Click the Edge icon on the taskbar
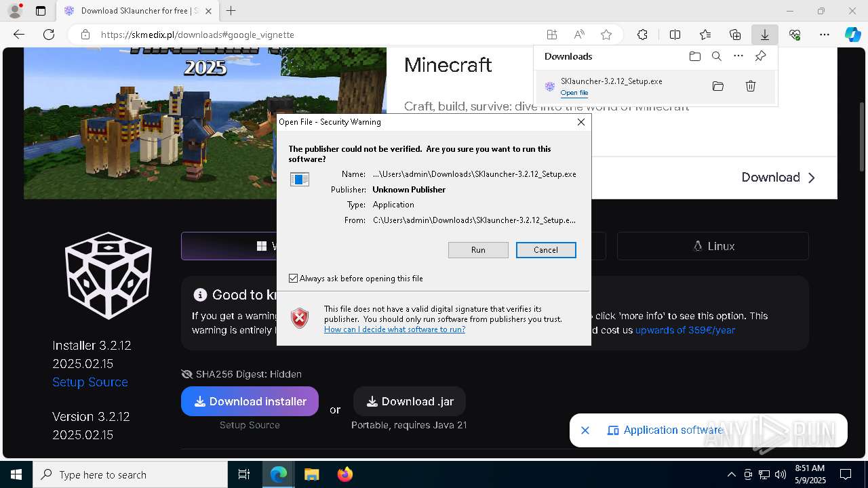This screenshot has height=488, width=868. (279, 474)
